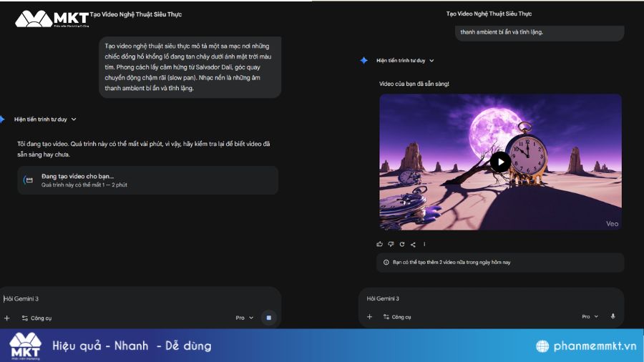Screen dimensions: 644x362
Task: Click the microphone icon in right prompt box
Action: [613, 316]
